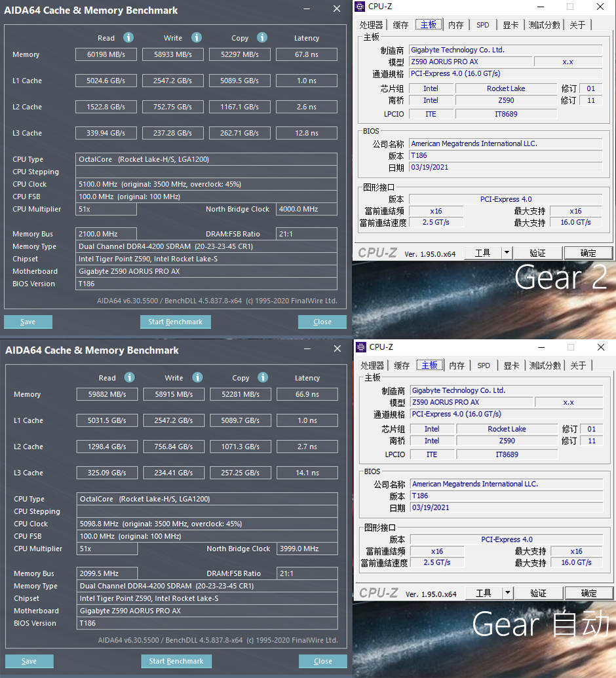This screenshot has height=678, width=616.
Task: Click the Copy info icon in bottom AIDA64 window
Action: click(263, 377)
